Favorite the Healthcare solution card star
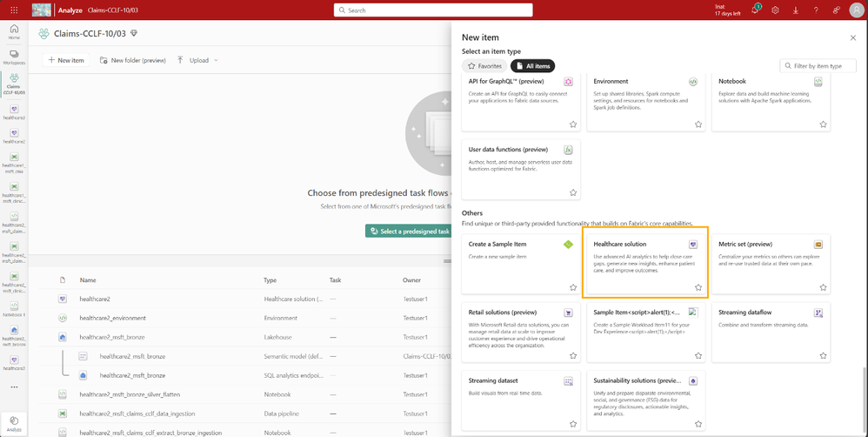This screenshot has width=868, height=437. click(698, 287)
